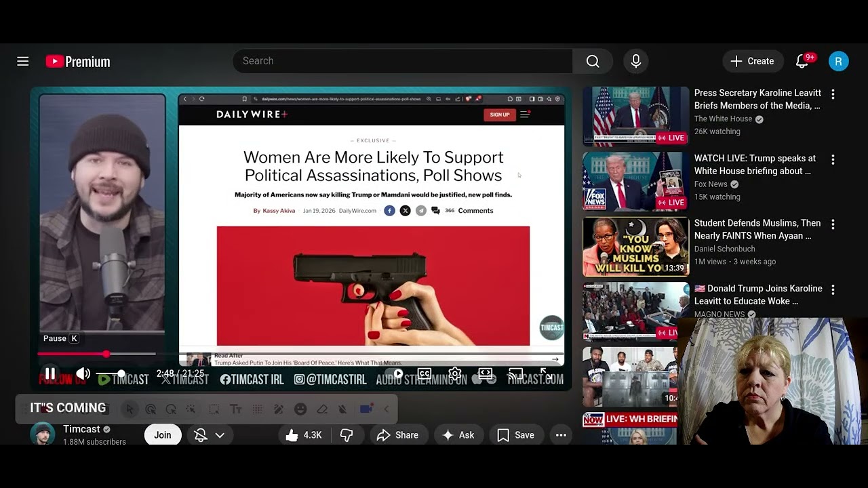Select the arrow pointer annotation tool
The height and width of the screenshot is (488, 868).
click(x=130, y=409)
